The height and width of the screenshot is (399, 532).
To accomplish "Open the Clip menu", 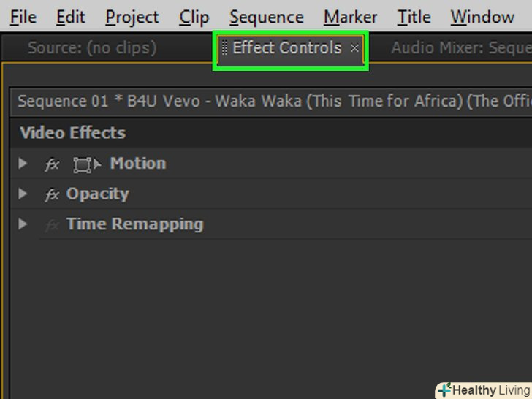I will click(x=194, y=17).
